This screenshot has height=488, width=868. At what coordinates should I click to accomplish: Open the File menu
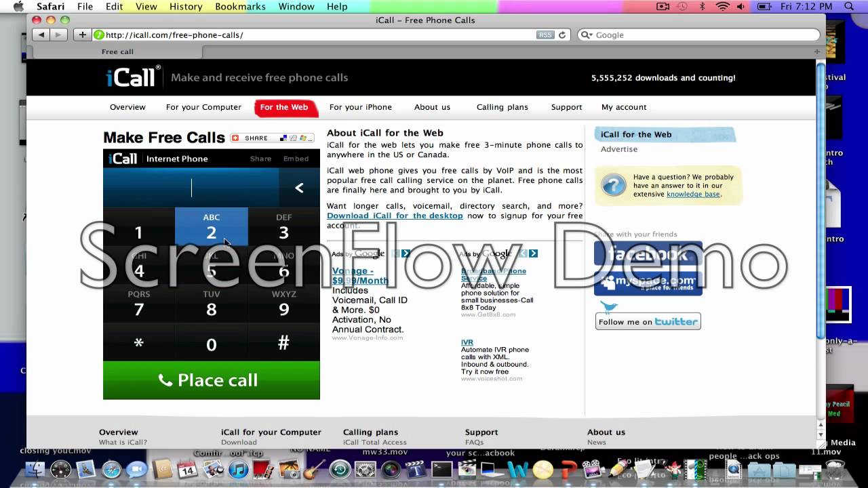coord(85,6)
